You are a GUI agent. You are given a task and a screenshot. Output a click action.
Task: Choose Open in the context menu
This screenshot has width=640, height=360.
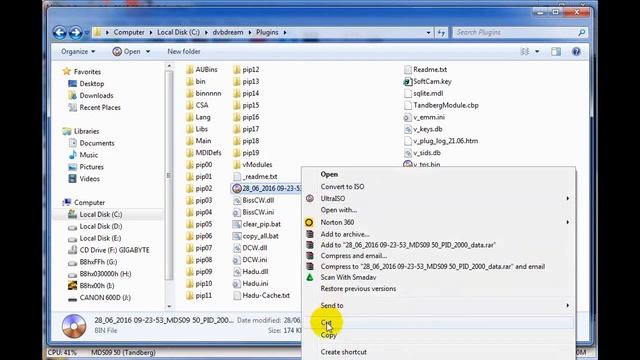(329, 174)
